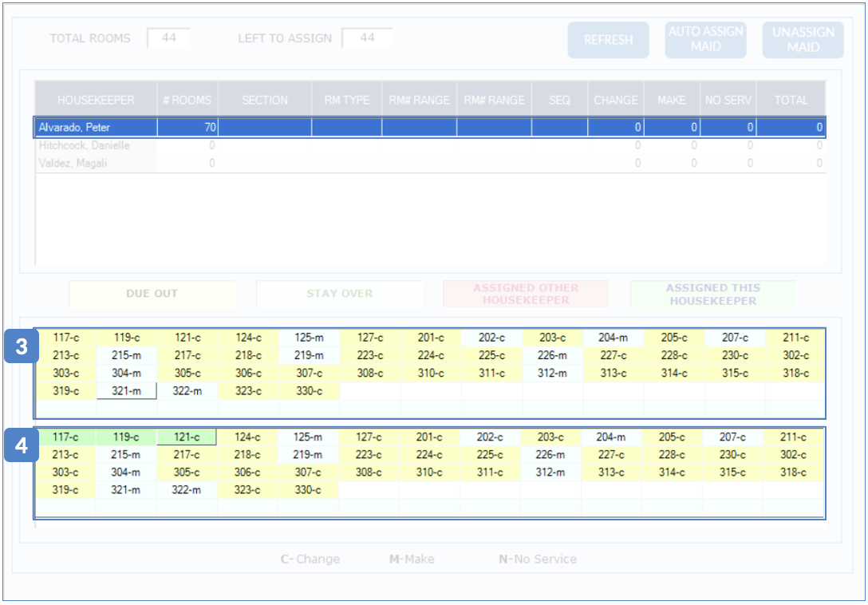Click the SEQ column header
The height and width of the screenshot is (605, 868).
(559, 100)
